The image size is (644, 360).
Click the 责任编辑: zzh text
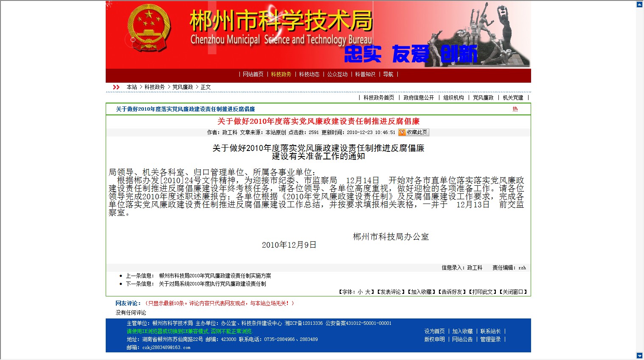click(x=509, y=268)
